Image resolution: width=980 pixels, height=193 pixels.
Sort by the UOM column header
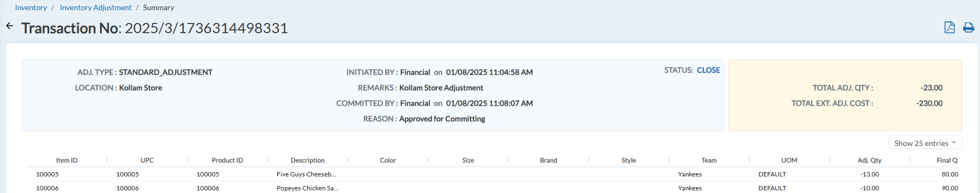(x=789, y=160)
